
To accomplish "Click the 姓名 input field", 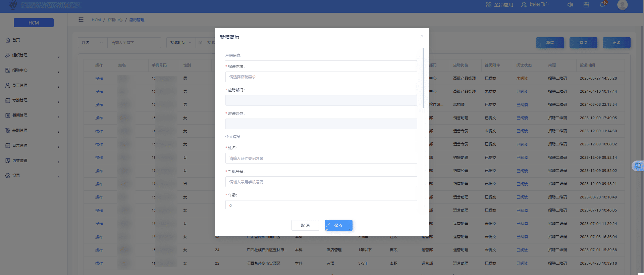I will (321, 158).
